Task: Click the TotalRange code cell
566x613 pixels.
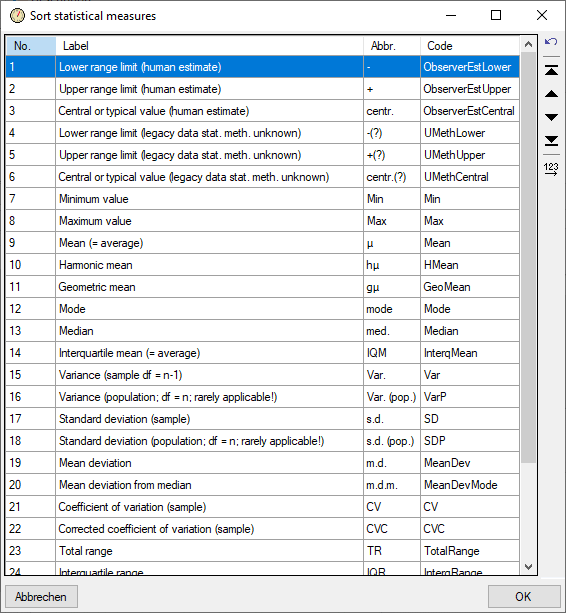Action: pyautogui.click(x=470, y=551)
